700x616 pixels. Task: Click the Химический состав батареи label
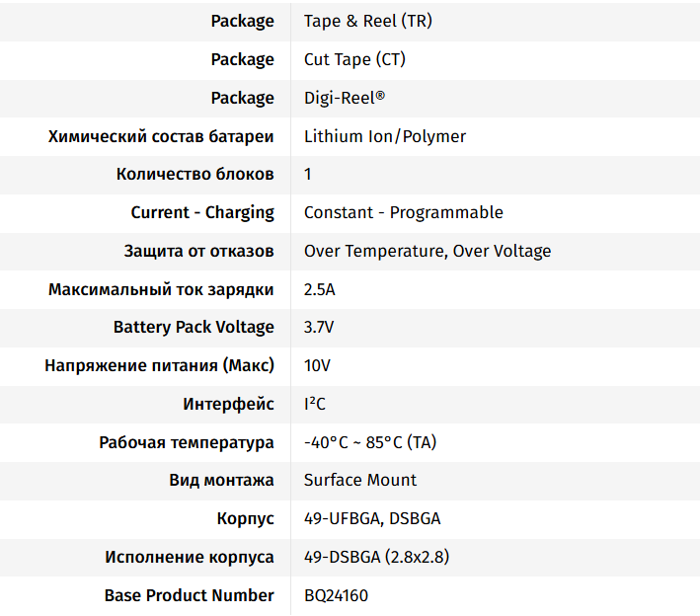point(161,136)
